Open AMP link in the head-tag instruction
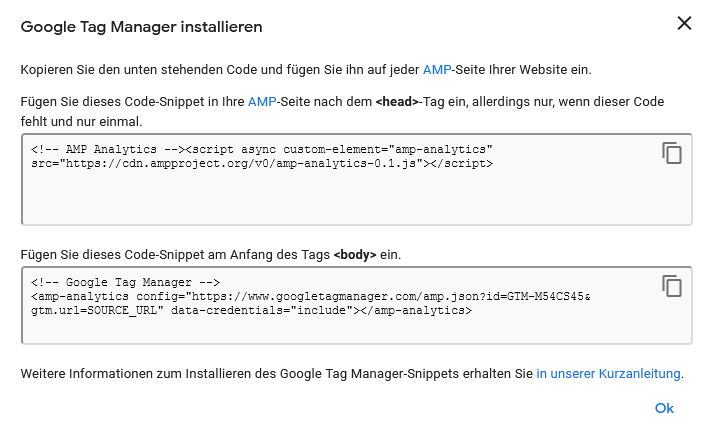Viewport: 711px width, 424px height. point(260,102)
